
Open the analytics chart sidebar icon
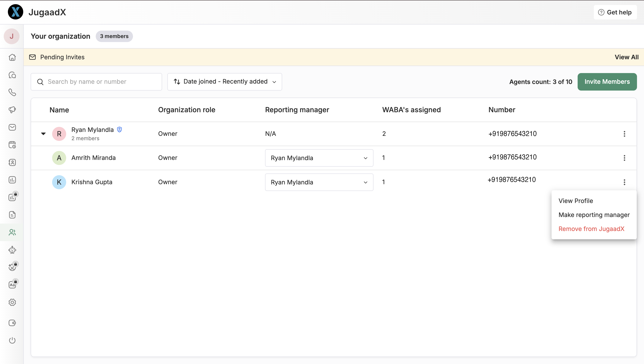point(12,180)
